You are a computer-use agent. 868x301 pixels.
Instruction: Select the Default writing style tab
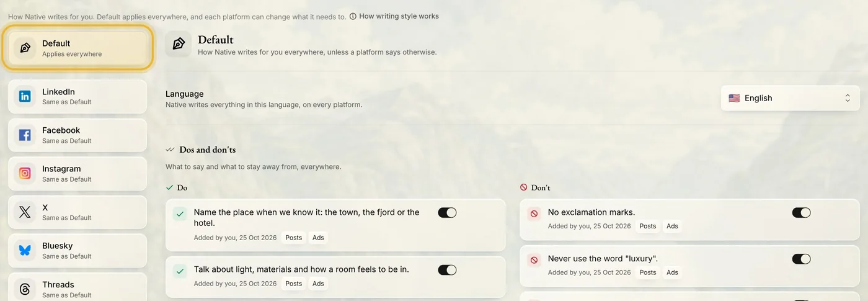click(x=77, y=48)
